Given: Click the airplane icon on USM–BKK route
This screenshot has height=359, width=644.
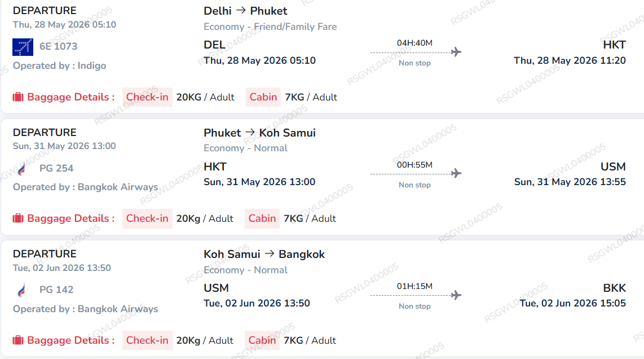Looking at the screenshot, I should 456,295.
